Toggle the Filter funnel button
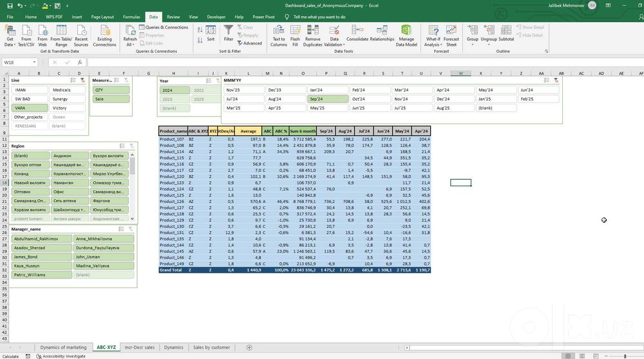Image resolution: width=644 pixels, height=359 pixels. [229, 34]
